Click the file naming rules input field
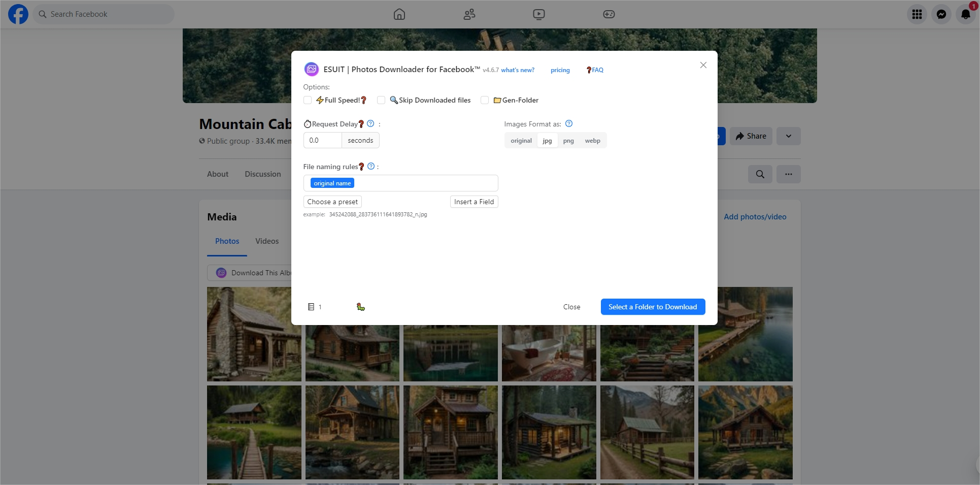 tap(400, 183)
